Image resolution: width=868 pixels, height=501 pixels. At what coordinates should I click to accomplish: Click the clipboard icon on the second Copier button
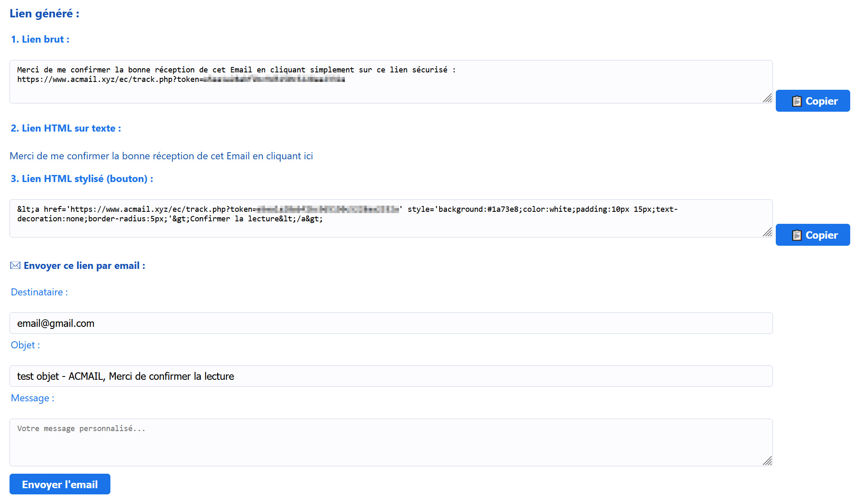pos(796,235)
